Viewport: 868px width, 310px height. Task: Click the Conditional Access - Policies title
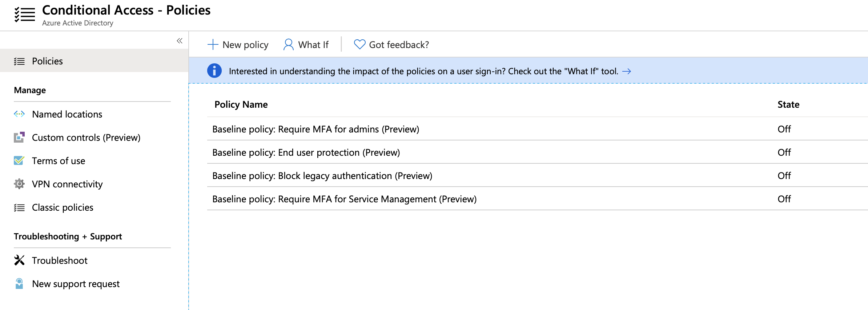pos(126,10)
